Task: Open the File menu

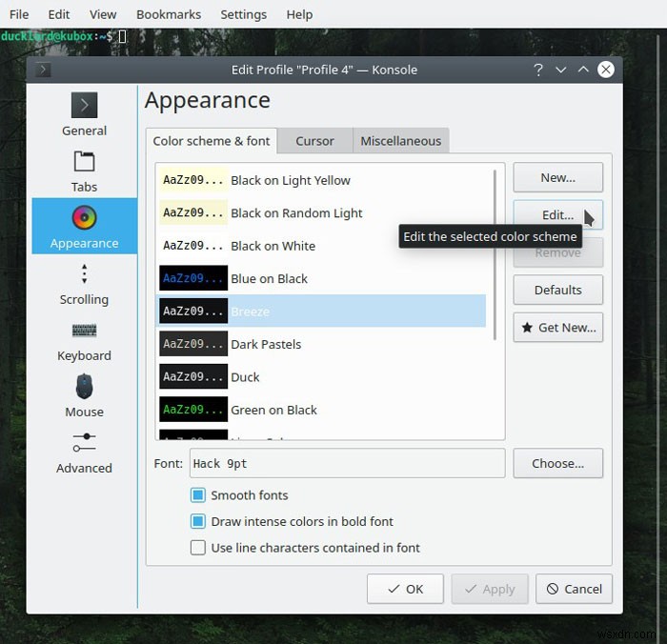Action: tap(19, 14)
